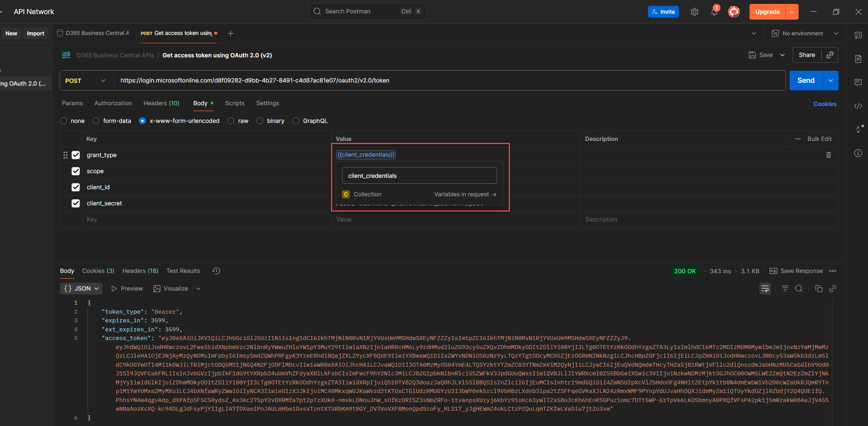The width and height of the screenshot is (868, 426).
Task: Select the raw body type radio
Action: click(231, 121)
